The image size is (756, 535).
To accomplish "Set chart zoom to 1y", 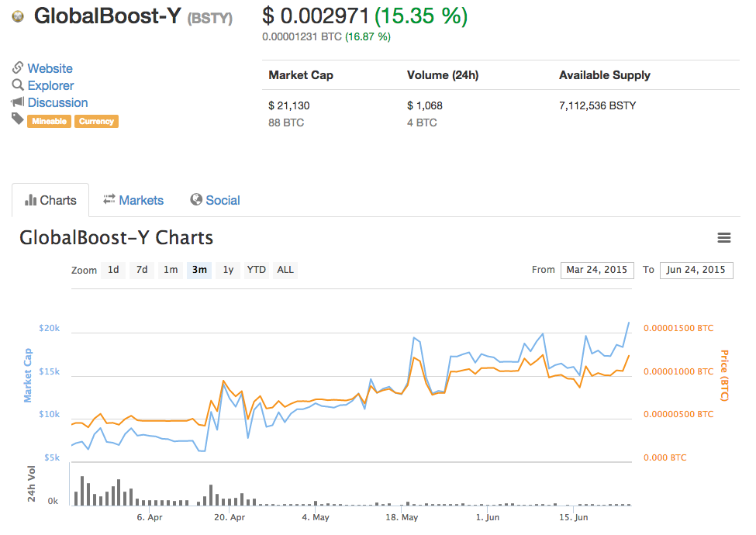I will (228, 270).
